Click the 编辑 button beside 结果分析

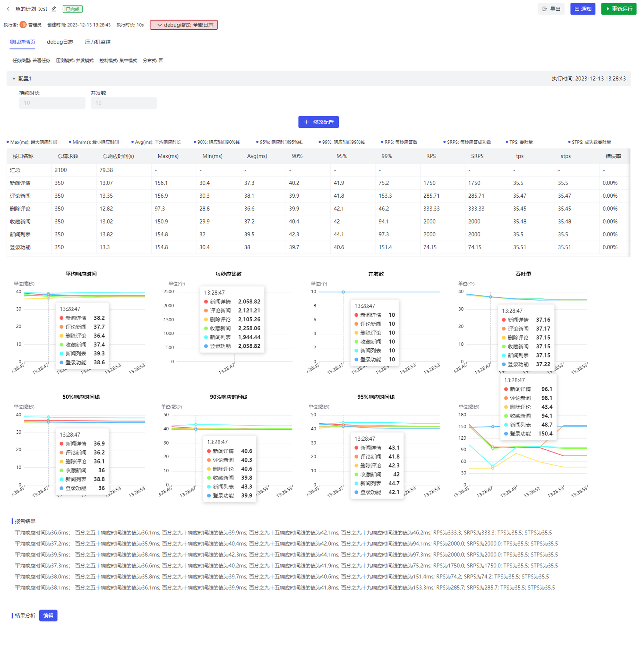[48, 616]
